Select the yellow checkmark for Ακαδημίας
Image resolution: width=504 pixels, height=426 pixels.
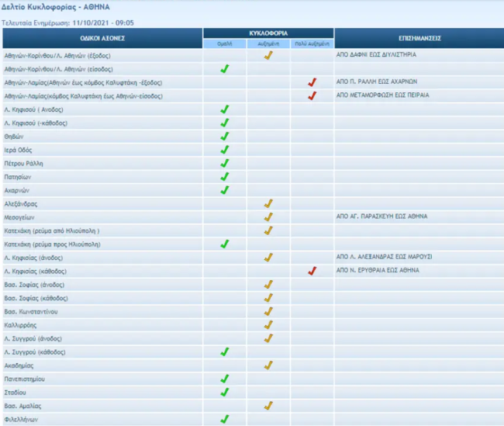click(x=268, y=365)
